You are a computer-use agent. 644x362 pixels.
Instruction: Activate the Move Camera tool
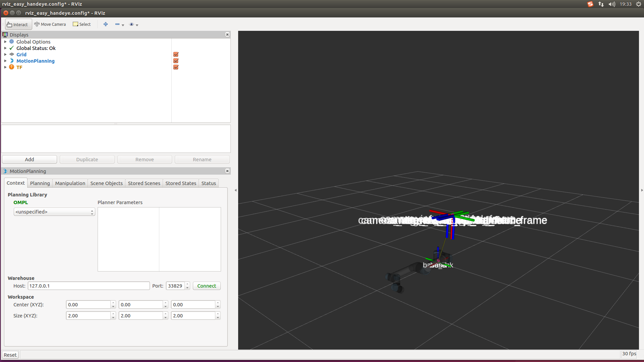[50, 24]
